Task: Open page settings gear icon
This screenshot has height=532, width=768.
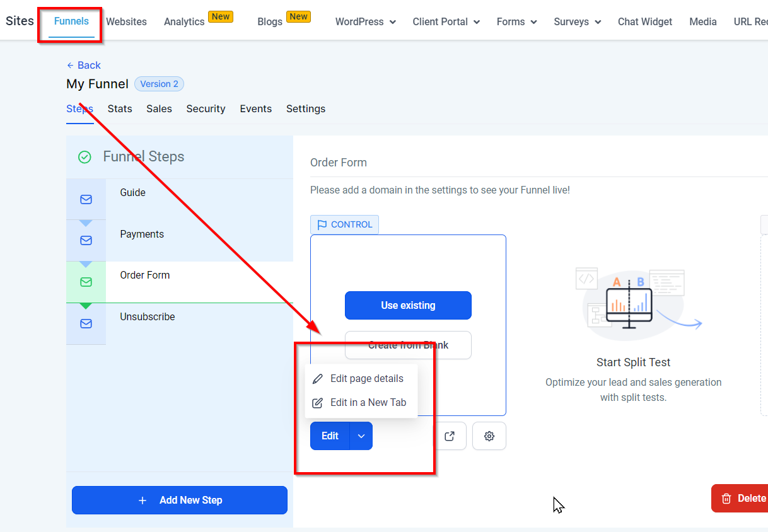Action: click(489, 436)
